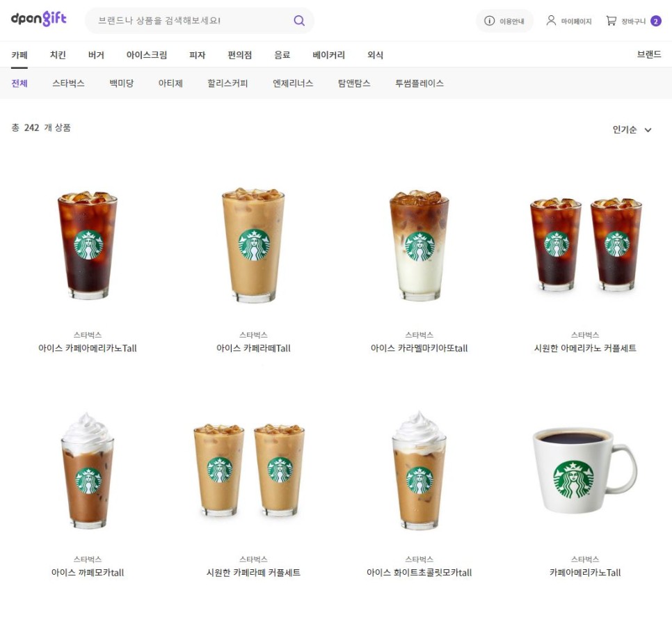Filter by 할리스커피 brand

[227, 84]
